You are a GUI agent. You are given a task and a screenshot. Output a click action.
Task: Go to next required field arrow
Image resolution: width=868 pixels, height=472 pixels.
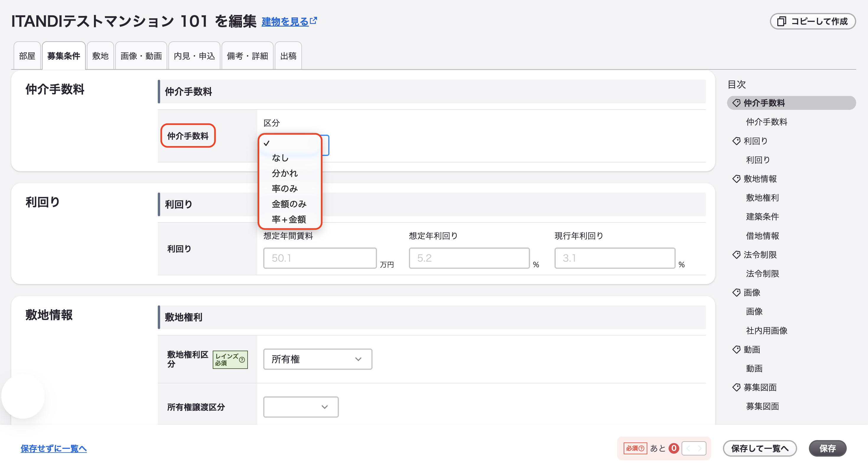[x=700, y=448]
